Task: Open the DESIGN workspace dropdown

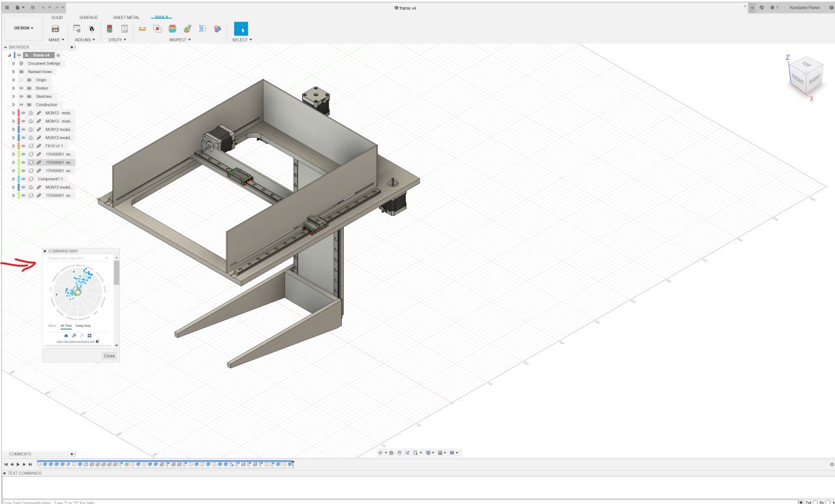Action: coord(23,28)
